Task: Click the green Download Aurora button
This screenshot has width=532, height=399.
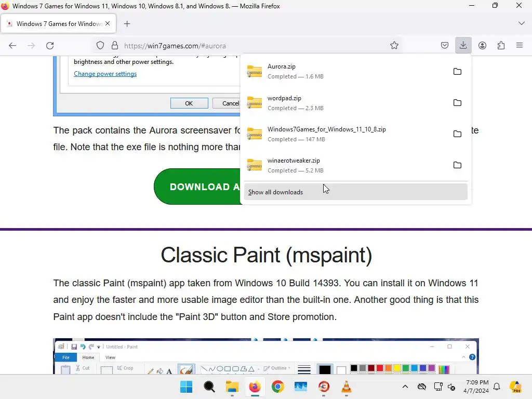Action: point(197,187)
